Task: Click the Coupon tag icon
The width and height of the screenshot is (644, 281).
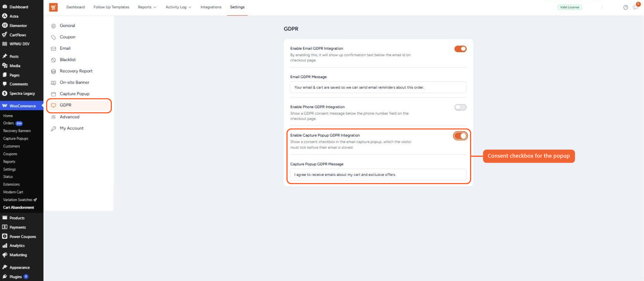Action: tap(53, 37)
